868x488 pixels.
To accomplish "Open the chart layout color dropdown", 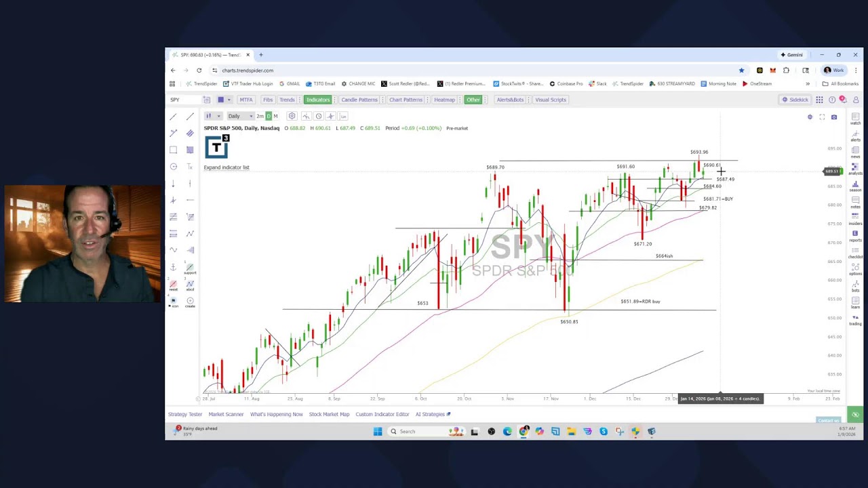I will [x=225, y=100].
